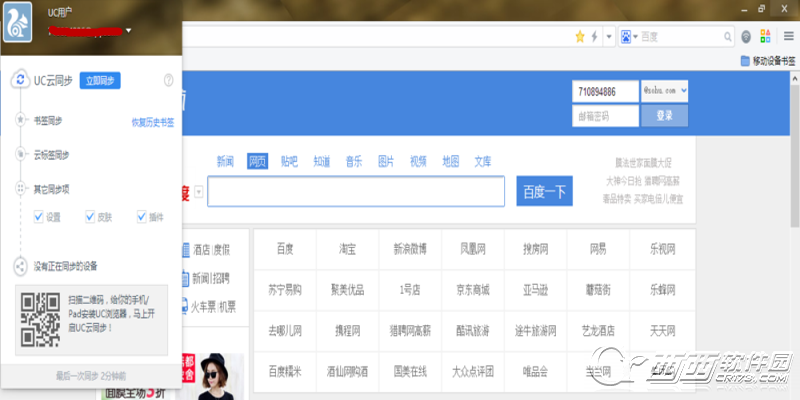Select the 地图 search tab
Viewport: 800px width, 400px height.
click(x=450, y=161)
